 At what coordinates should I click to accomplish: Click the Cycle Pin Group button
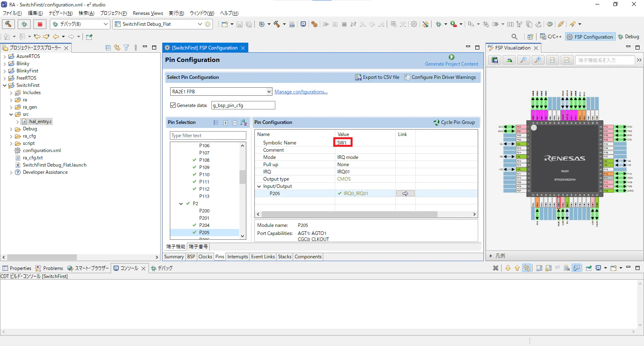pyautogui.click(x=454, y=122)
